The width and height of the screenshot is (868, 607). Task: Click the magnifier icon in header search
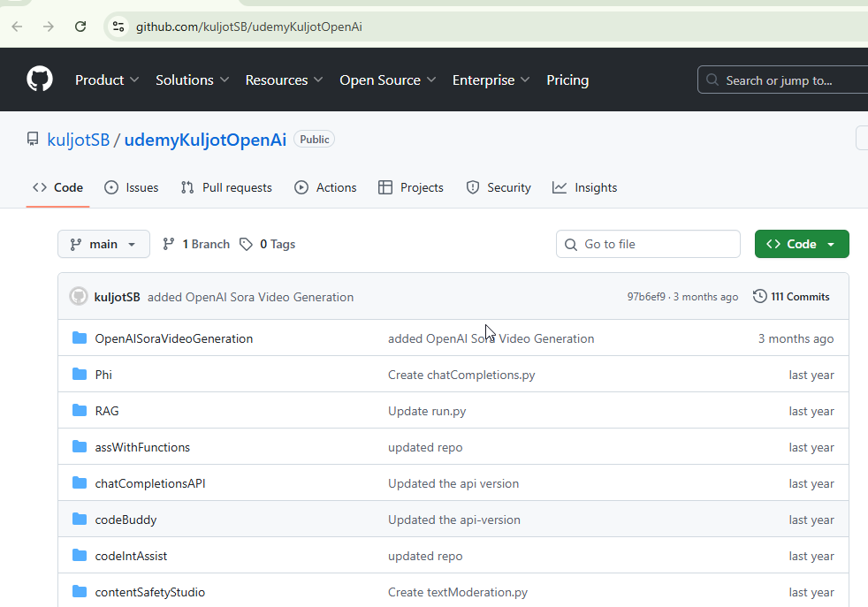pos(712,80)
